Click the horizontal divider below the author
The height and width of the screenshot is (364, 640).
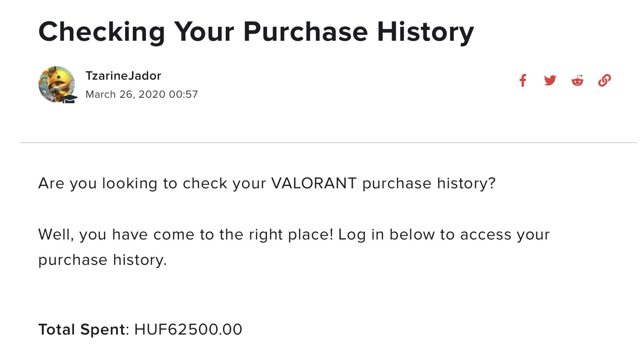point(328,143)
